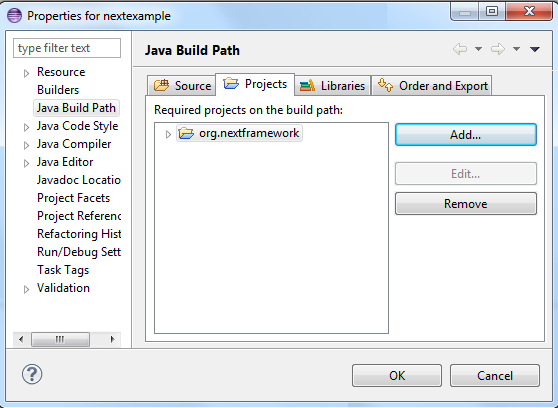Expand the Java Code Style category
The width and height of the screenshot is (558, 408).
(26, 127)
